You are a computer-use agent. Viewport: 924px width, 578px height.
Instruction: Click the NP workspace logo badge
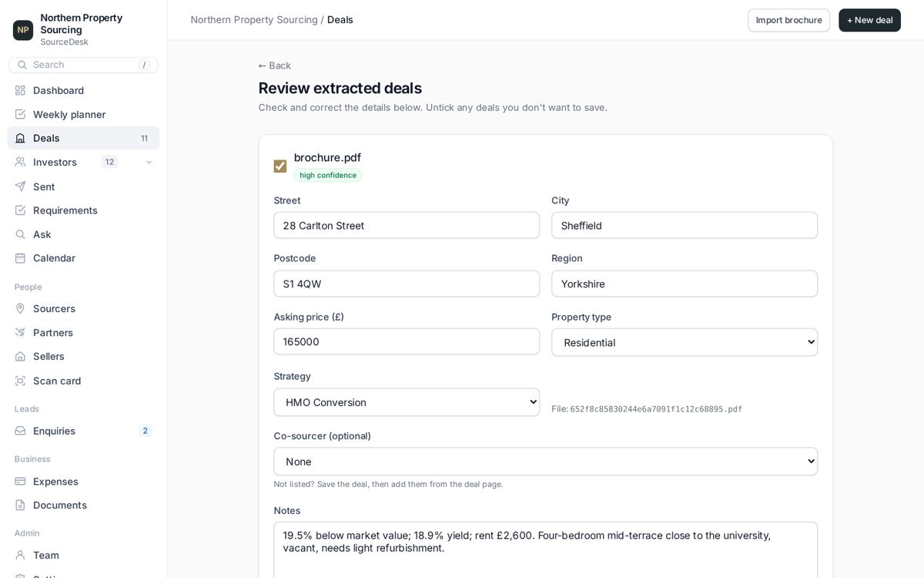(23, 30)
